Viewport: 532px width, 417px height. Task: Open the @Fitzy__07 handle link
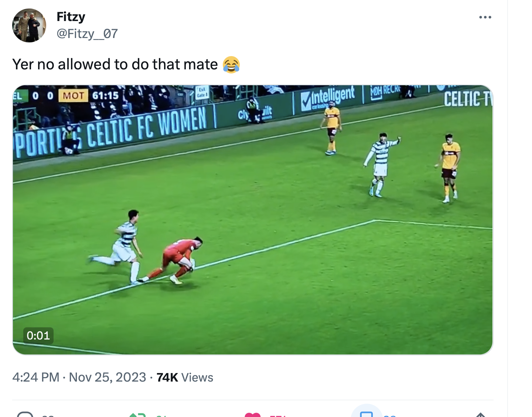[87, 34]
